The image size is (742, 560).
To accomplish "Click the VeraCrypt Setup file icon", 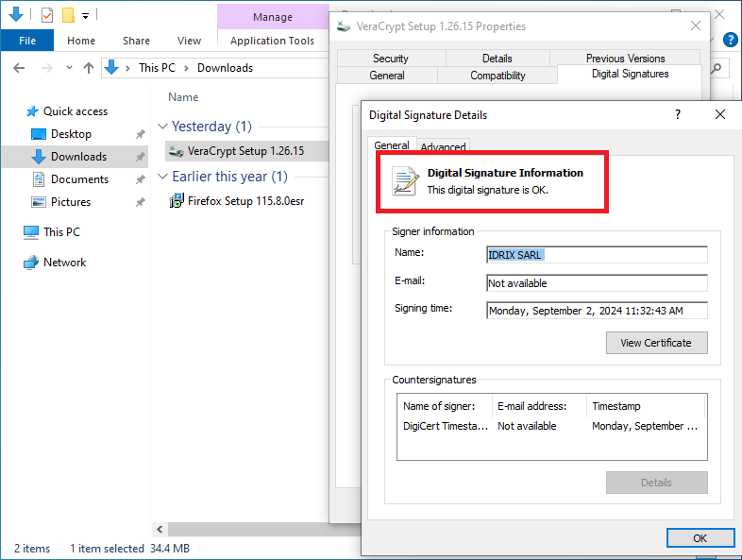I will pyautogui.click(x=177, y=151).
